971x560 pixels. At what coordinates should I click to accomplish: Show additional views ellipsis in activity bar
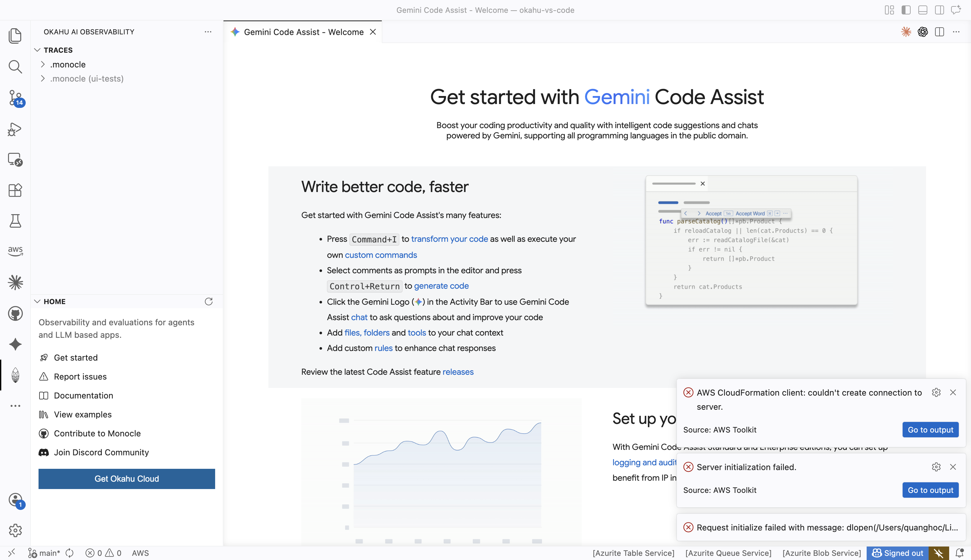(x=15, y=406)
